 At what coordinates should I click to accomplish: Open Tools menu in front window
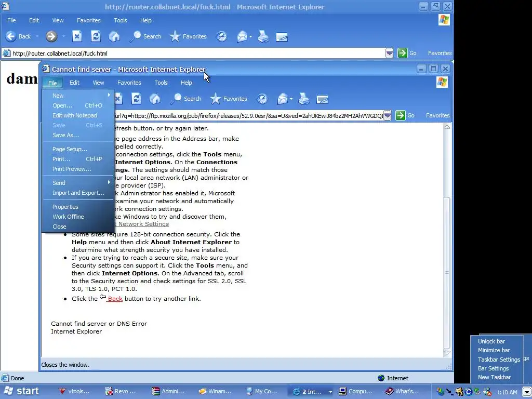(x=161, y=83)
